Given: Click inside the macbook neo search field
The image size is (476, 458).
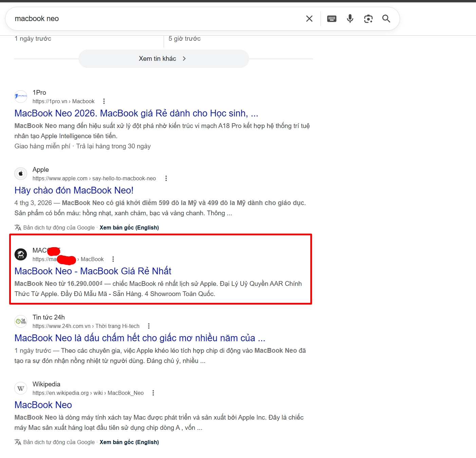Looking at the screenshot, I should click(153, 19).
